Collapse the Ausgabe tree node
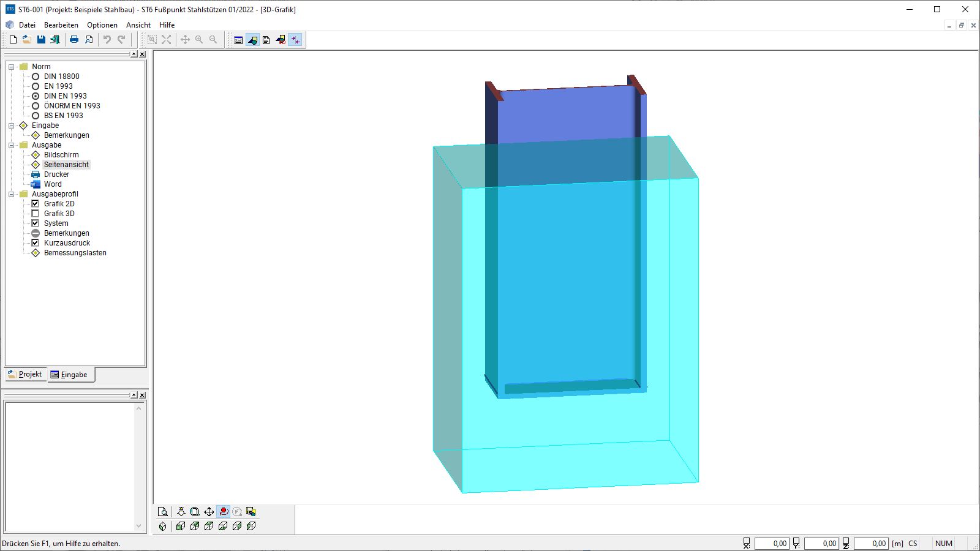Viewport: 980px width, 551px height. point(11,145)
